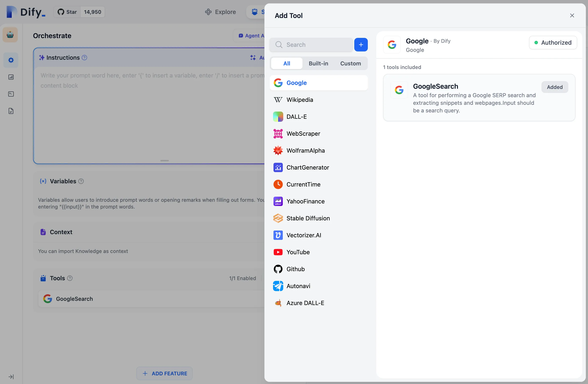588x384 pixels.
Task: Open Explore in the top navigation
Action: coord(220,12)
